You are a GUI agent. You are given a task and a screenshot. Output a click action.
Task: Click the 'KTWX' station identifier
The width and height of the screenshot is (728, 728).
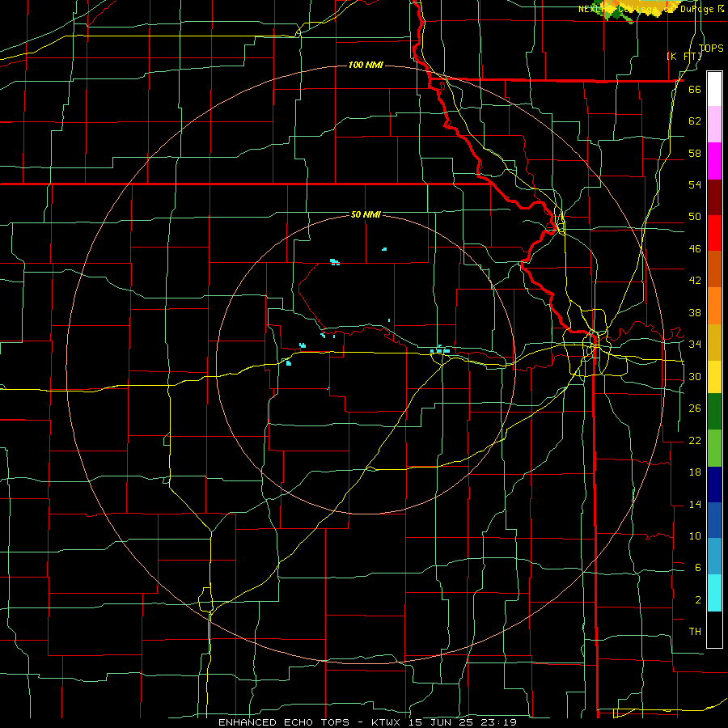[x=385, y=722]
